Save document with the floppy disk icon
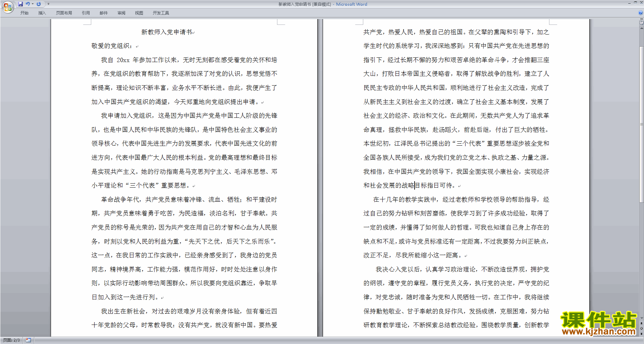This screenshot has height=344, width=644. point(20,4)
